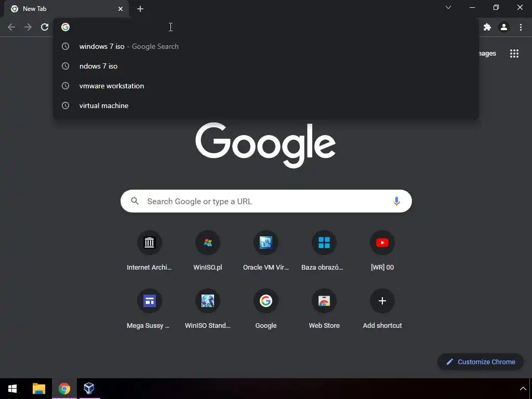Image resolution: width=532 pixels, height=399 pixels.
Task: Open VirtualBox from the taskbar
Action: tap(89, 389)
